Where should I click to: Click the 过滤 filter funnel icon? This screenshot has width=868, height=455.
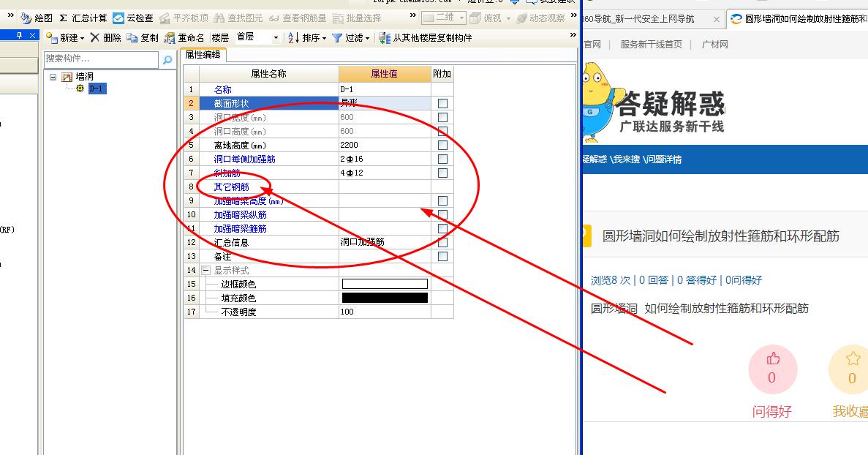coord(336,37)
